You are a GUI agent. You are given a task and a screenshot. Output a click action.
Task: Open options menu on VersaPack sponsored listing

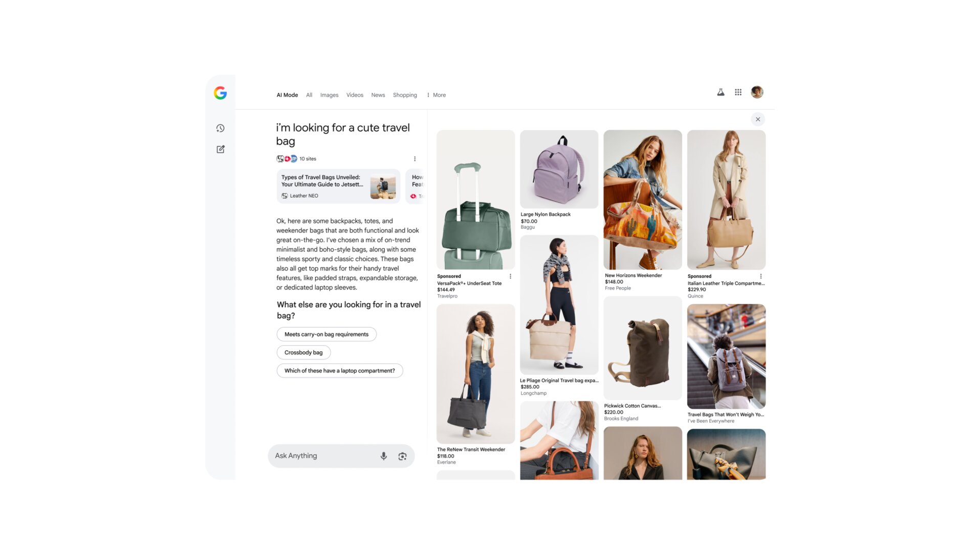[x=510, y=276]
